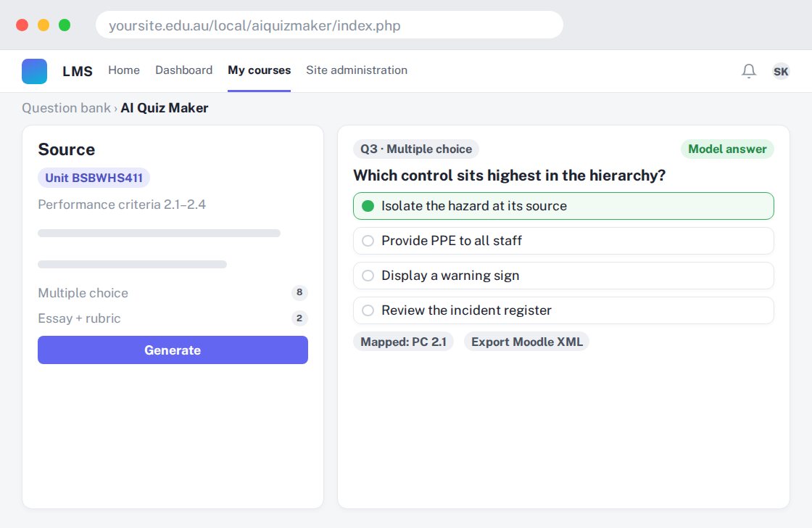Click the red window close dot

click(22, 25)
